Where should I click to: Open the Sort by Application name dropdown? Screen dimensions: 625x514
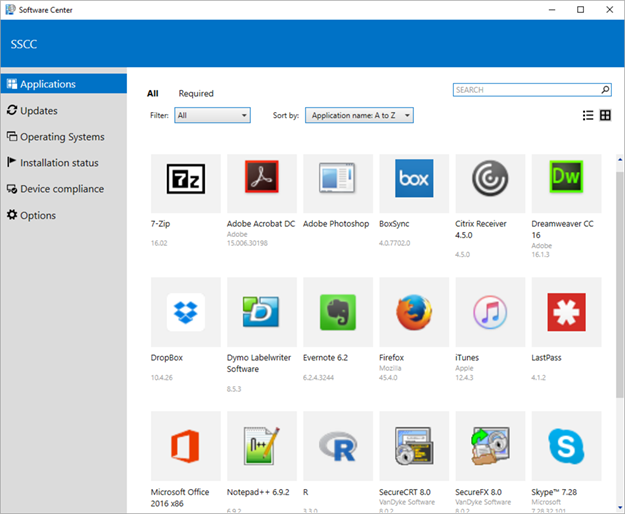click(x=359, y=115)
